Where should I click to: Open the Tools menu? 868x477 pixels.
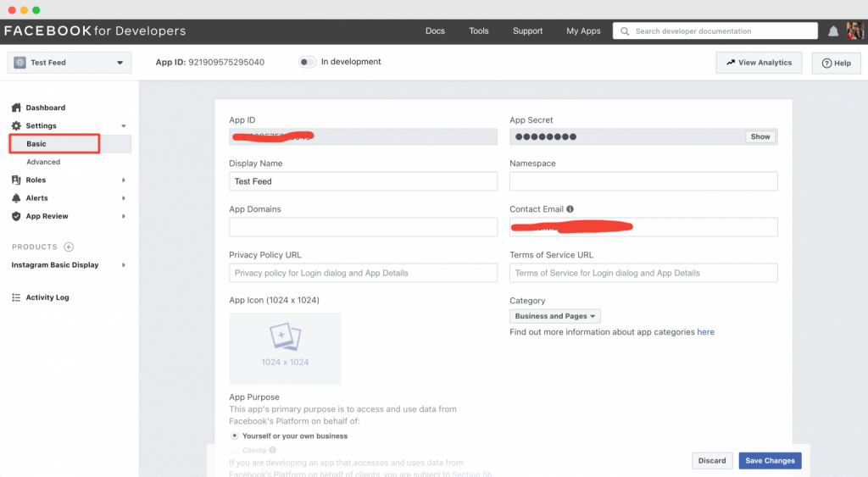point(479,31)
